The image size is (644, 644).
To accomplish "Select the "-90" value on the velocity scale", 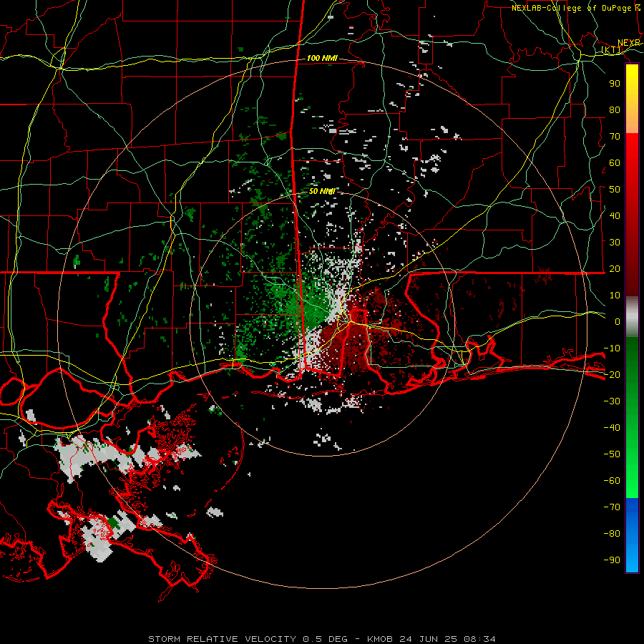I will (612, 560).
